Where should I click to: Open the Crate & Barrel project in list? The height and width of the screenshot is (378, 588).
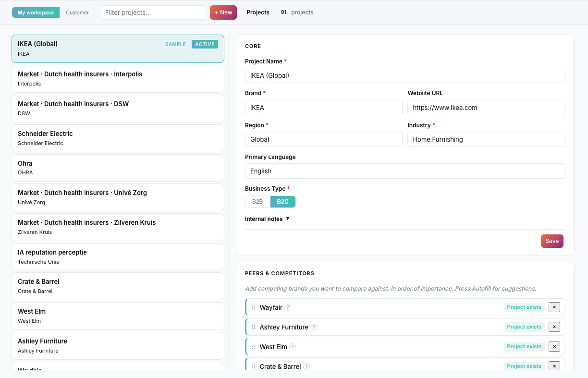118,286
